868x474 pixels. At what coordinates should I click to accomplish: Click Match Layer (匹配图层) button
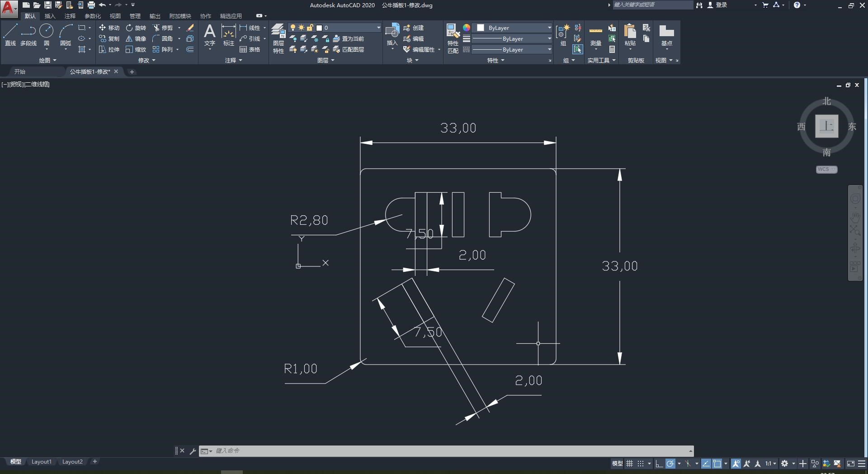pyautogui.click(x=349, y=49)
